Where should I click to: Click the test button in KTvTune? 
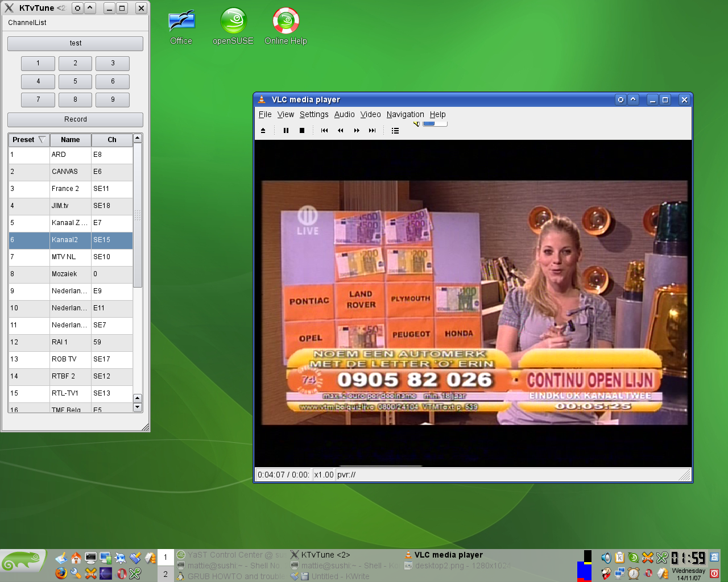(x=75, y=43)
